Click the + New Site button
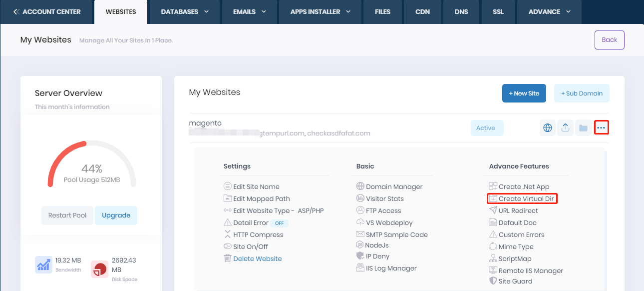The height and width of the screenshot is (291, 644). pyautogui.click(x=524, y=93)
